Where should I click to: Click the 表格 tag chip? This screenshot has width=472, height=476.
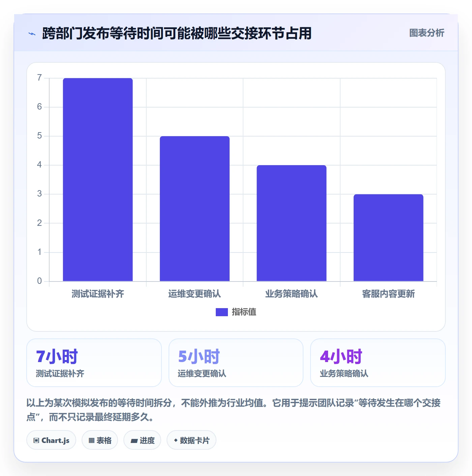click(100, 440)
